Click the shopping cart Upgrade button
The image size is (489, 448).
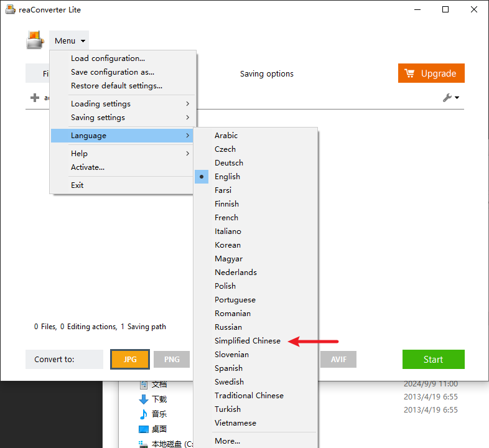coord(431,73)
